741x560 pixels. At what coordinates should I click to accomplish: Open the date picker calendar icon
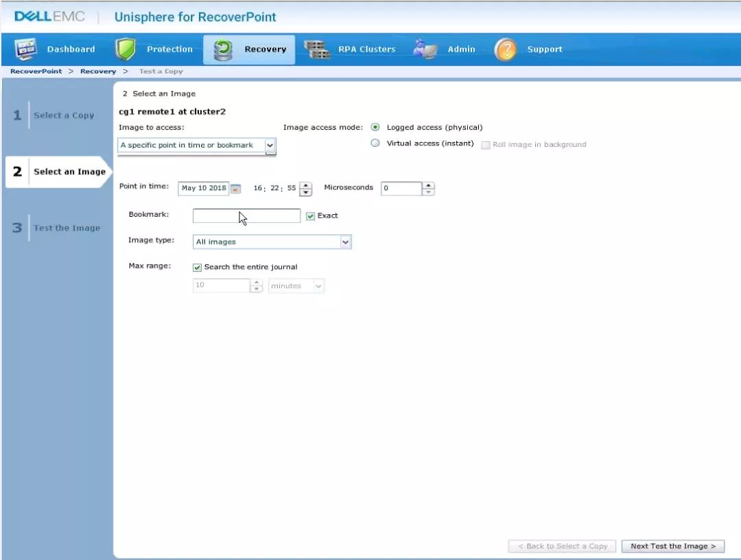(x=235, y=189)
